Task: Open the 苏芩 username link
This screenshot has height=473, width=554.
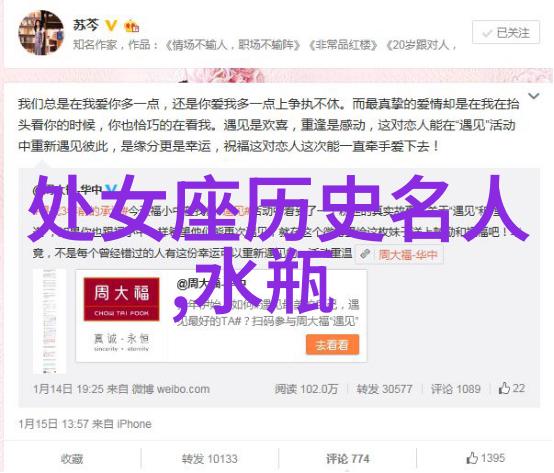Action: (86, 25)
